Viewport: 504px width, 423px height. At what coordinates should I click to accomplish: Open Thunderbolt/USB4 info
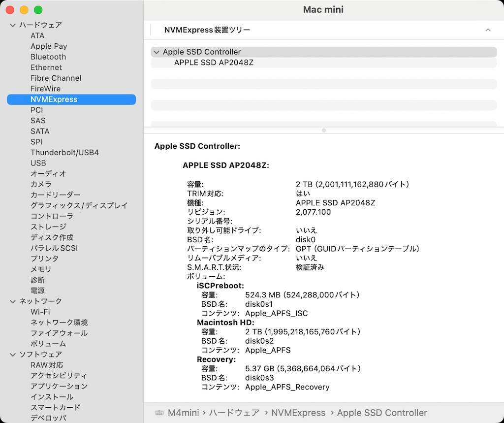pos(64,153)
